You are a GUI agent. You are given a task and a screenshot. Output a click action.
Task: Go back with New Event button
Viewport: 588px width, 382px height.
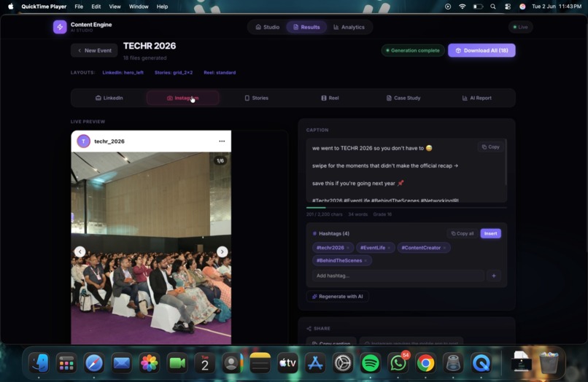pos(94,50)
